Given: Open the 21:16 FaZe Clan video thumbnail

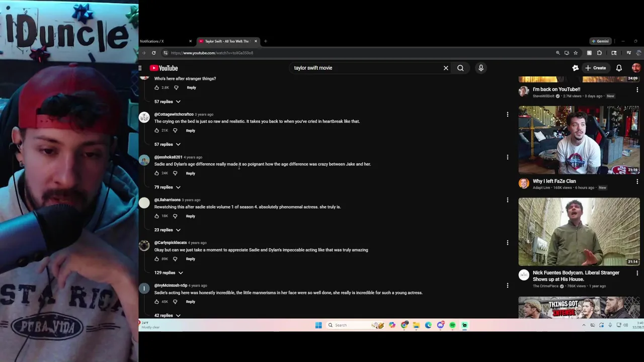Looking at the screenshot, I should (x=579, y=140).
